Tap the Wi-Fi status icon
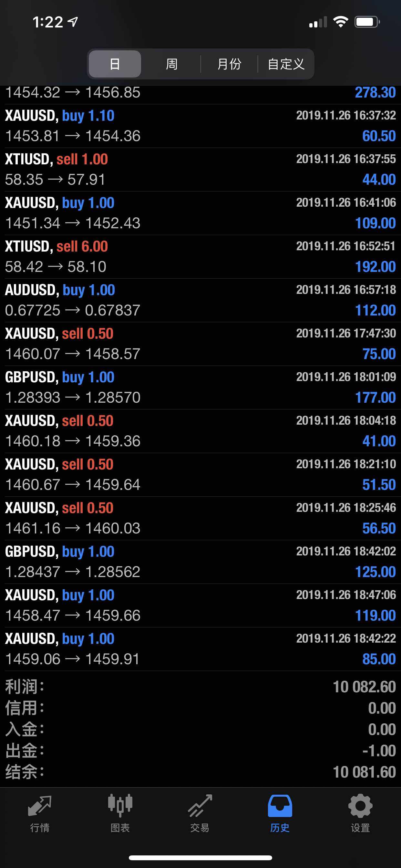Viewport: 401px width, 868px height. point(341,22)
